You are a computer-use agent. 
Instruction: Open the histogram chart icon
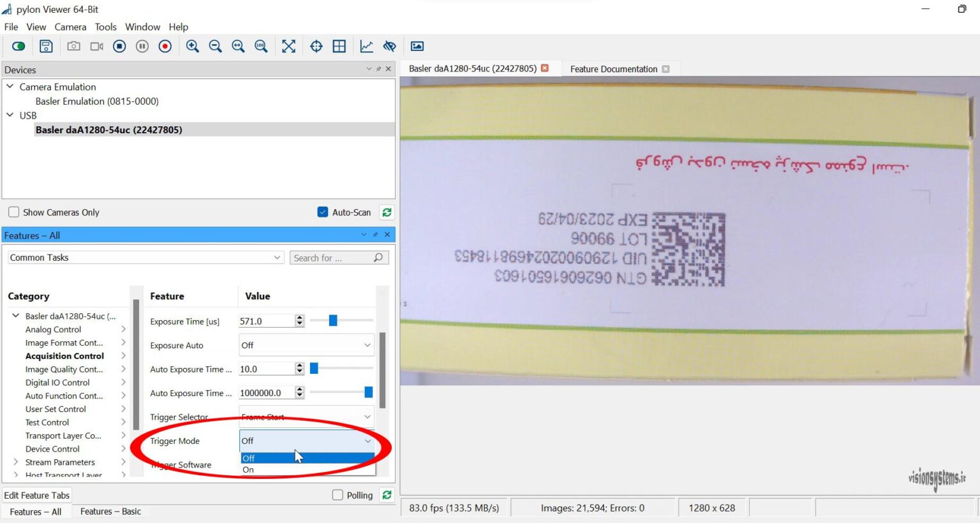click(x=366, y=46)
